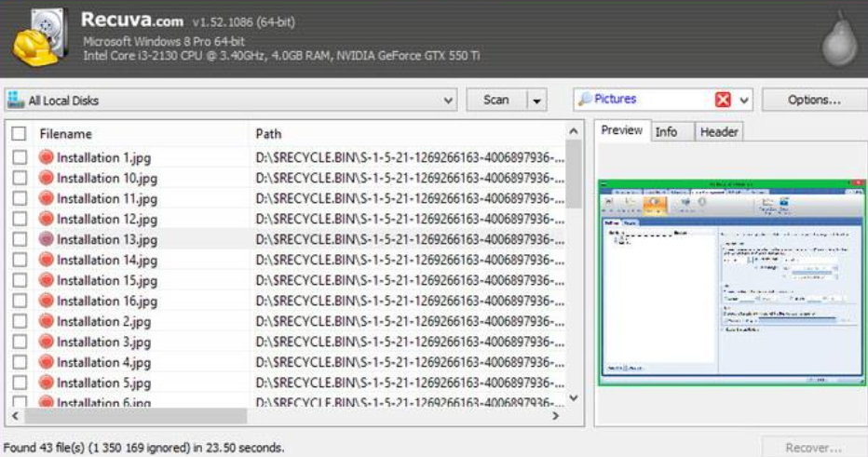Check the box for Installation 16.jpg

click(x=20, y=301)
